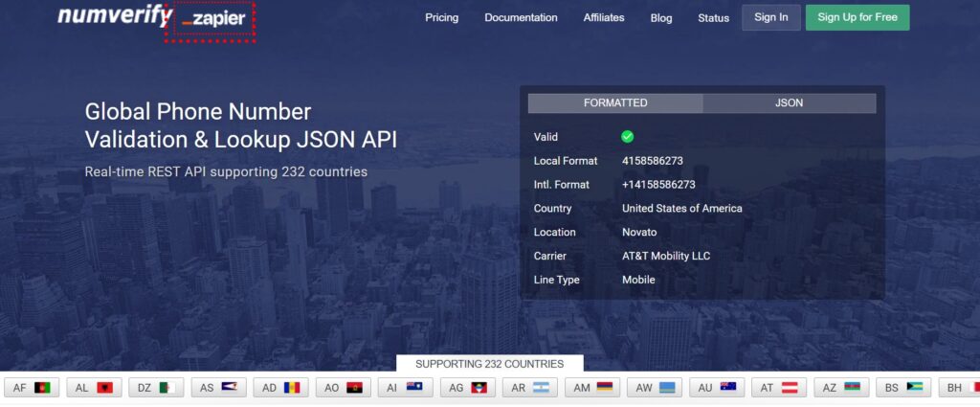This screenshot has width=980, height=407.
Task: Click the Sign Up for Free button
Action: point(857,17)
